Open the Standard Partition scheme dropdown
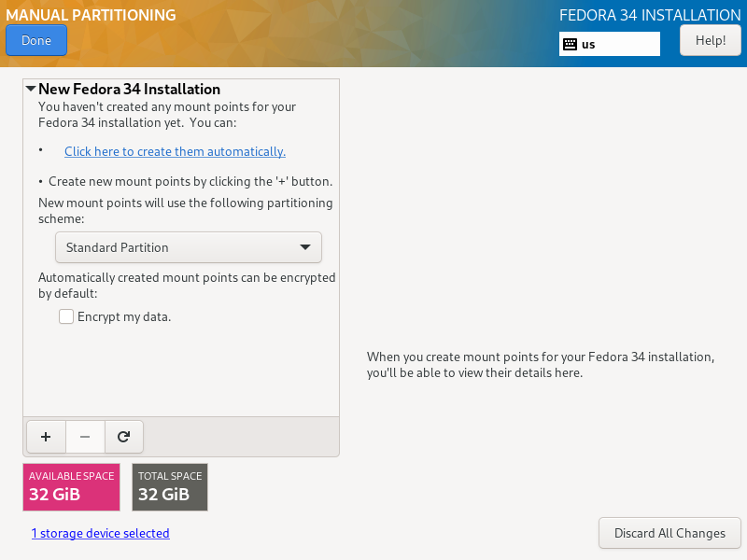Image resolution: width=747 pixels, height=560 pixels. pos(188,247)
